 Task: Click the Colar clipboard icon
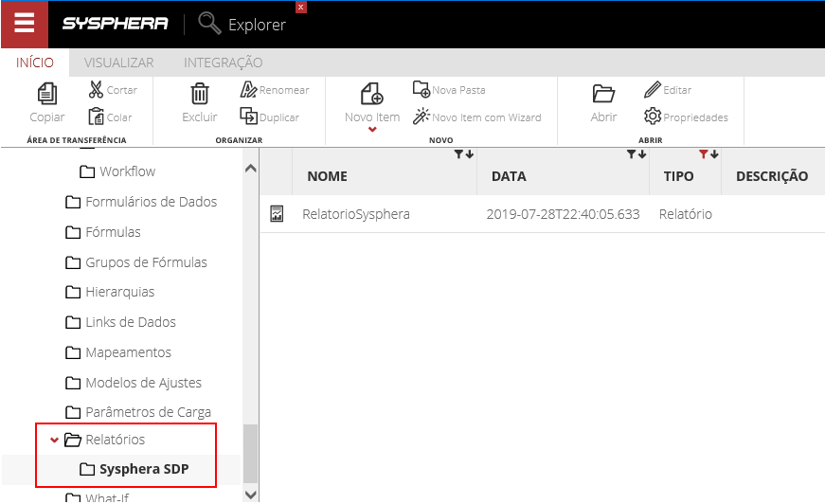pyautogui.click(x=96, y=117)
